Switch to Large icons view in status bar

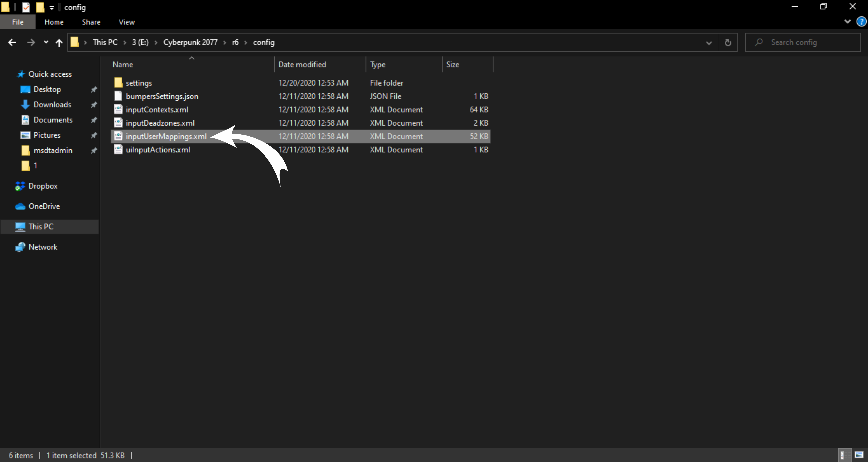(859, 455)
